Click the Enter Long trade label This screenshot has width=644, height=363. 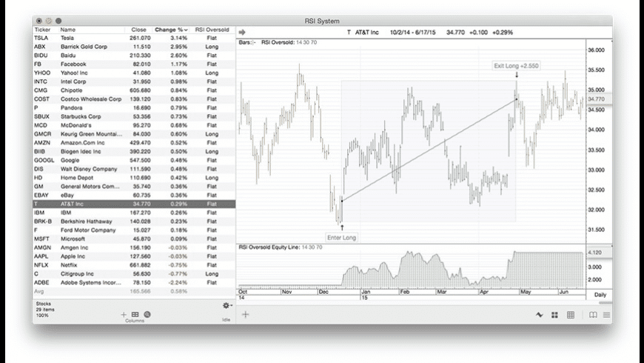(x=341, y=238)
